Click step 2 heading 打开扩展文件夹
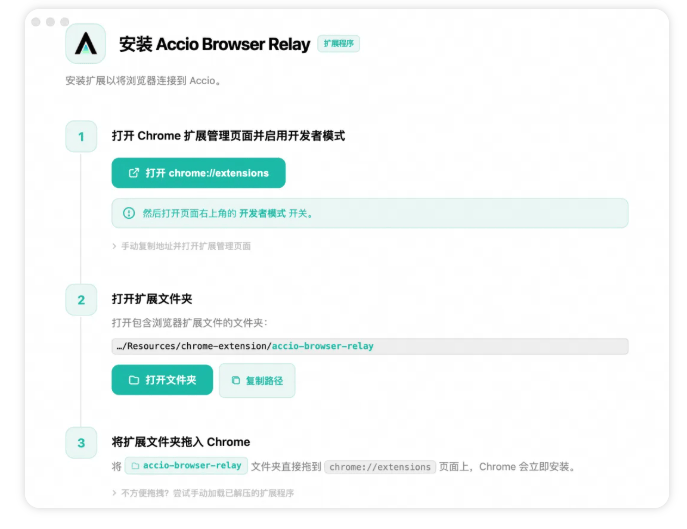This screenshot has width=687, height=529. [x=152, y=299]
